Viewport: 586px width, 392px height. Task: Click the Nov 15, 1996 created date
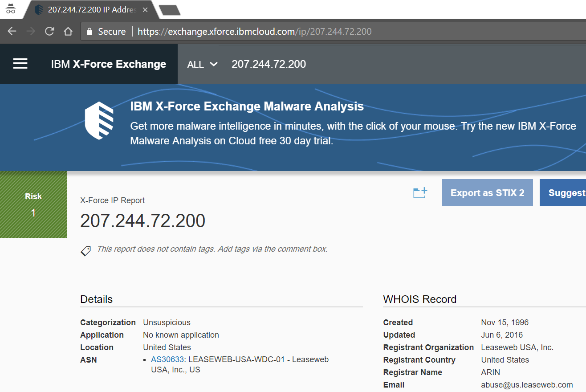[x=505, y=323]
